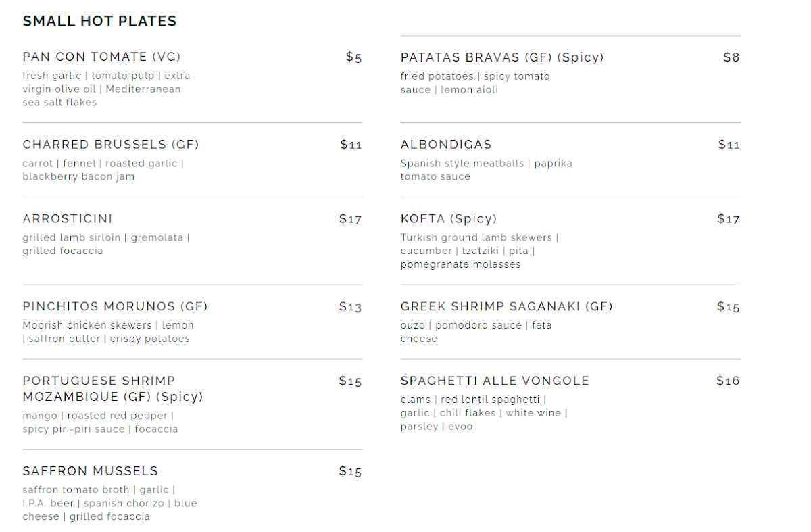
Task: Click the Spanish style meatballs description
Action: (487, 170)
